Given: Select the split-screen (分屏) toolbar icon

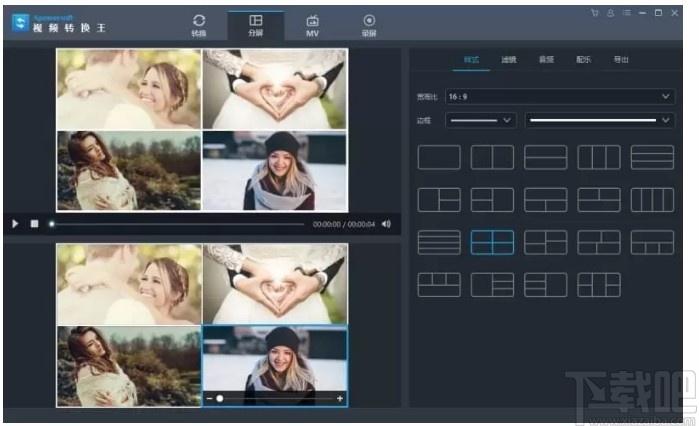Looking at the screenshot, I should click(x=255, y=25).
